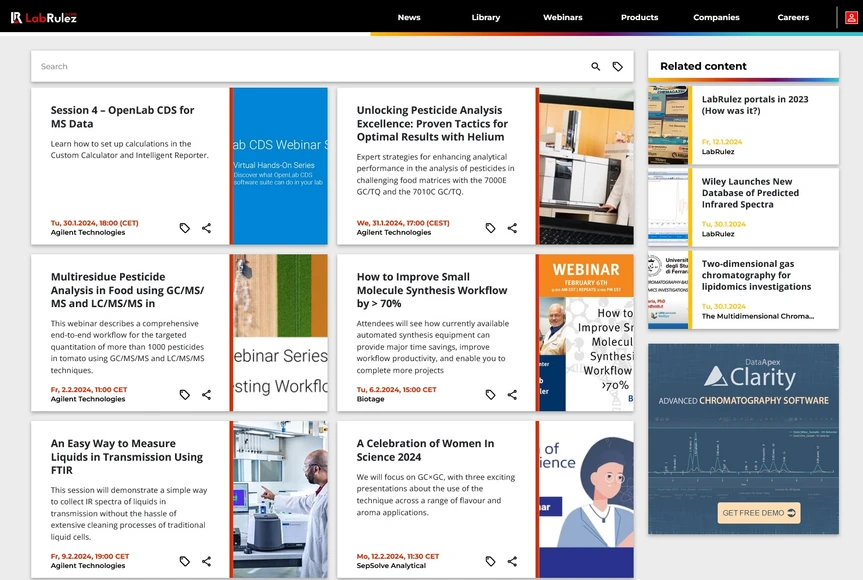Open How to Improve Small Molecule Synthesis title
Screen dimensions: 863x580
pos(432,290)
